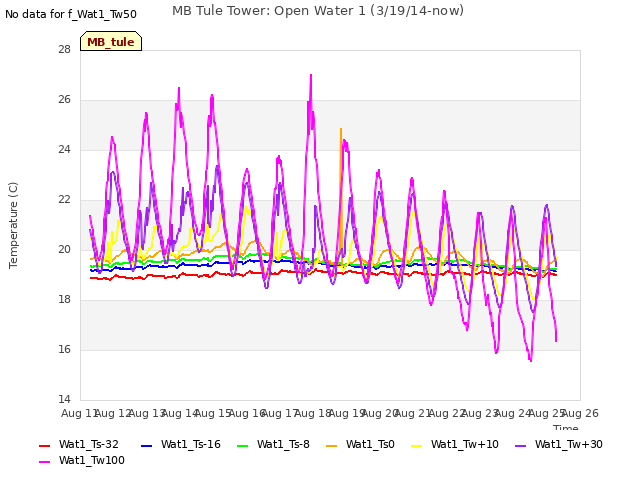Click the green Wat1_Ts-8 color swatch
640x480 pixels.
pyautogui.click(x=242, y=446)
